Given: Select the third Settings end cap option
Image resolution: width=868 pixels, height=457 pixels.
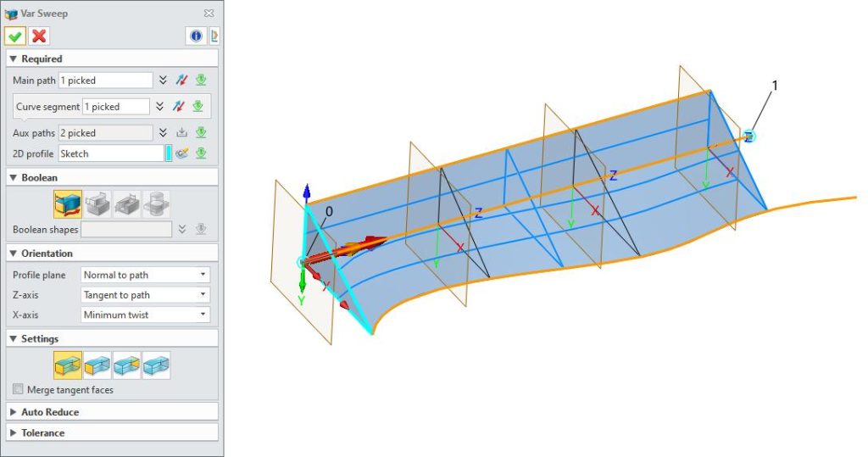Looking at the screenshot, I should [126, 365].
